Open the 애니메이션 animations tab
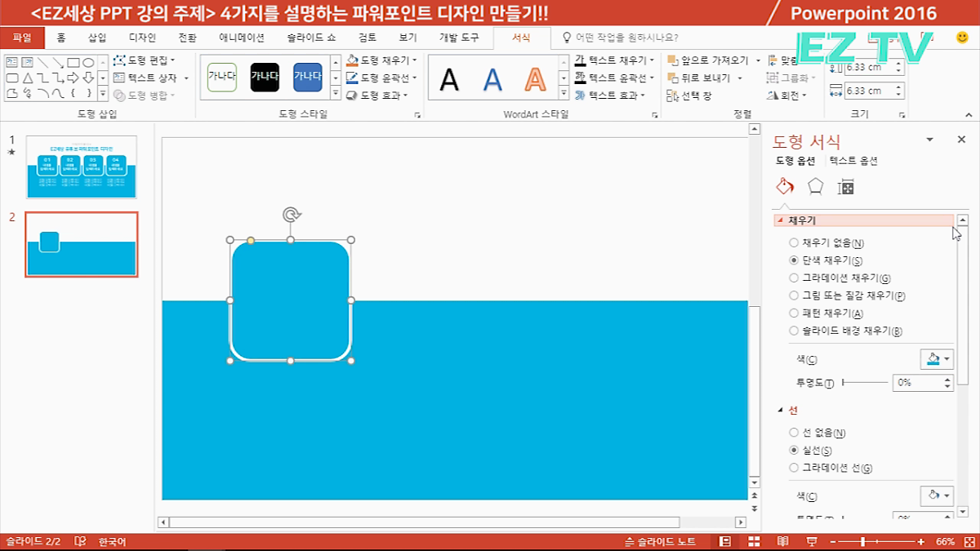The height and width of the screenshot is (551, 980). pos(242,38)
